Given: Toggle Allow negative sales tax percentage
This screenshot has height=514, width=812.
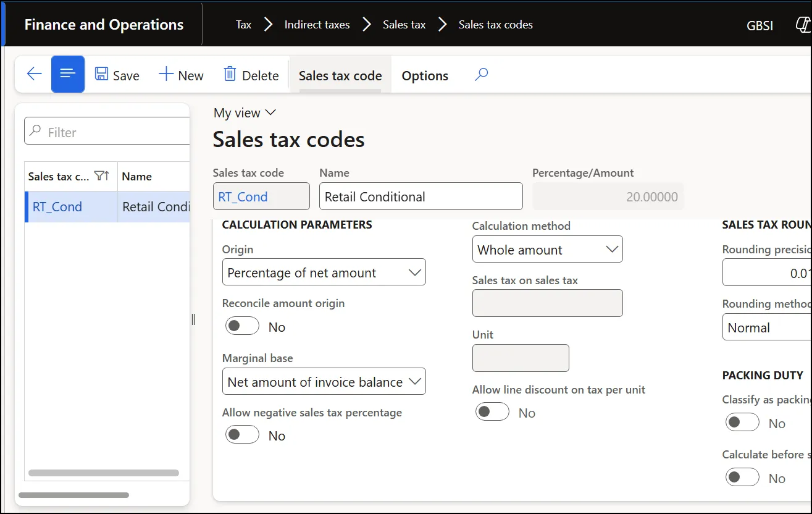Looking at the screenshot, I should click(x=242, y=435).
